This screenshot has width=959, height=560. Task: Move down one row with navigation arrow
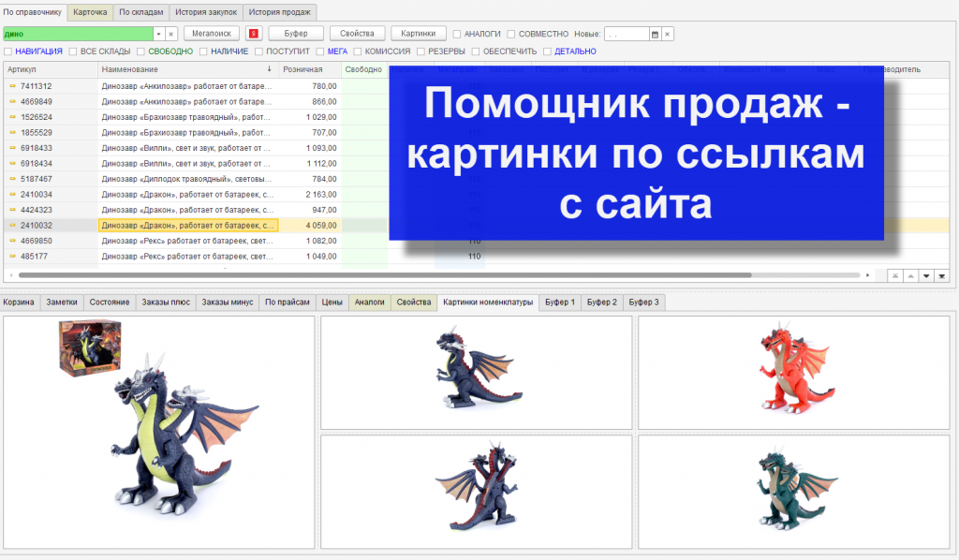coord(926,275)
